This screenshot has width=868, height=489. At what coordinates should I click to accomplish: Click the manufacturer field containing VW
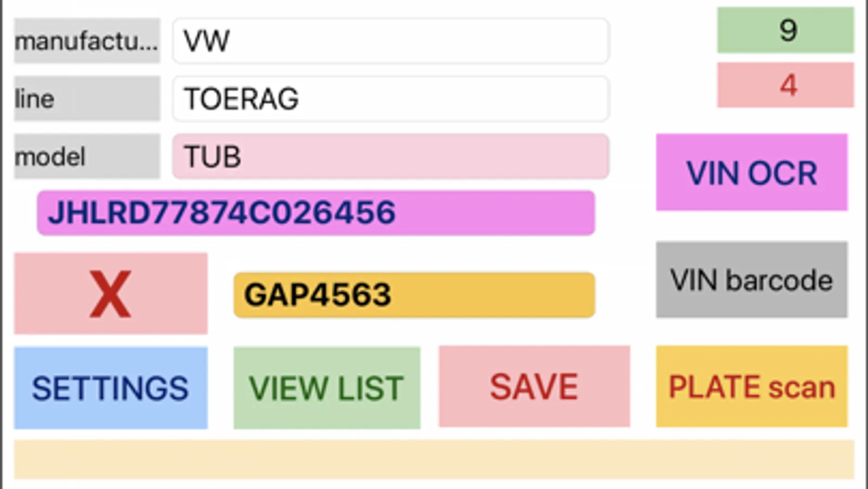click(x=391, y=41)
